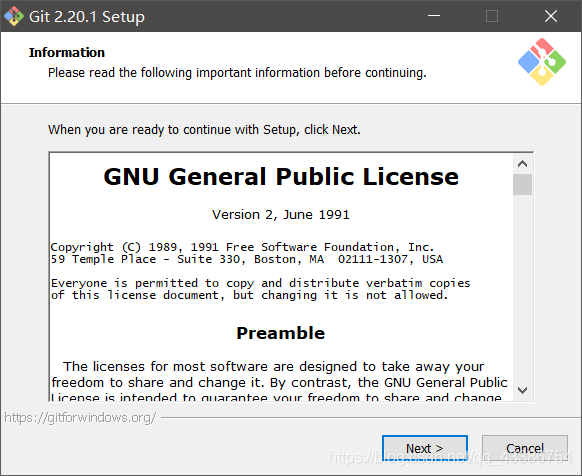
Task: Click the 'Please read the following' subtitle
Action: 237,72
